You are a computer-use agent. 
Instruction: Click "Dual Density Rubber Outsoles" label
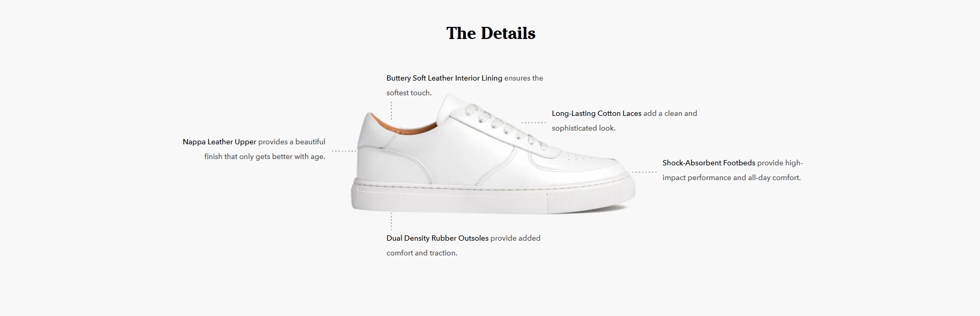tap(437, 238)
